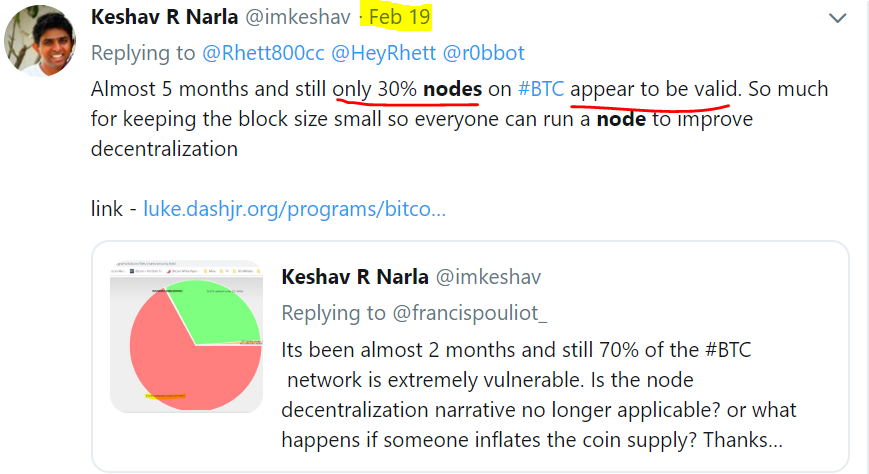Expand the tweet options chevron menu
Viewport: 869px width, 474px height.
pos(837,18)
